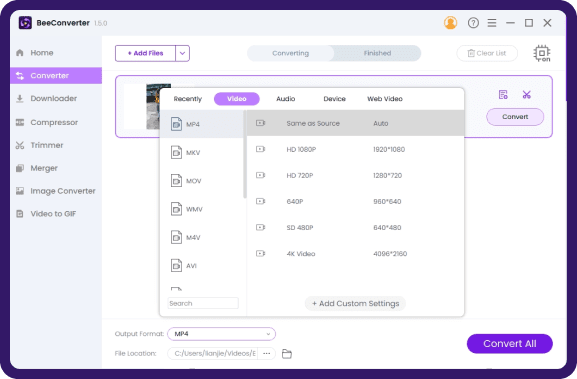
Task: Open the output folder icon
Action: coord(287,354)
